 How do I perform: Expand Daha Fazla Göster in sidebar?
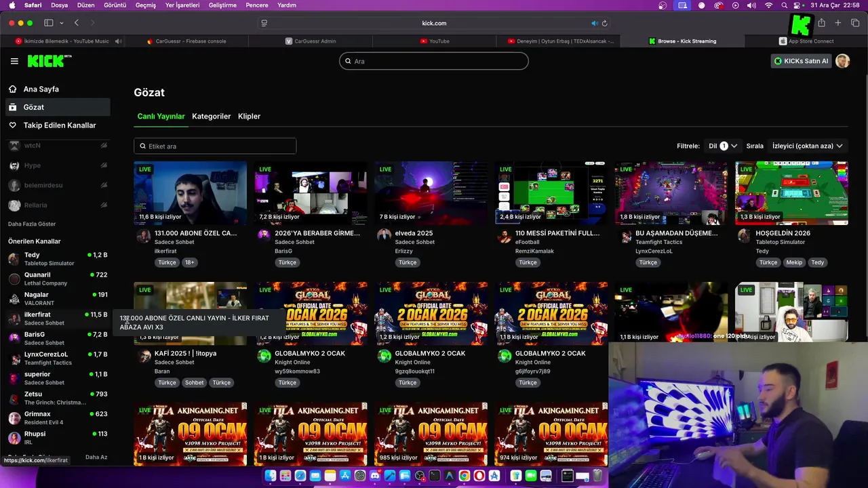[32, 224]
